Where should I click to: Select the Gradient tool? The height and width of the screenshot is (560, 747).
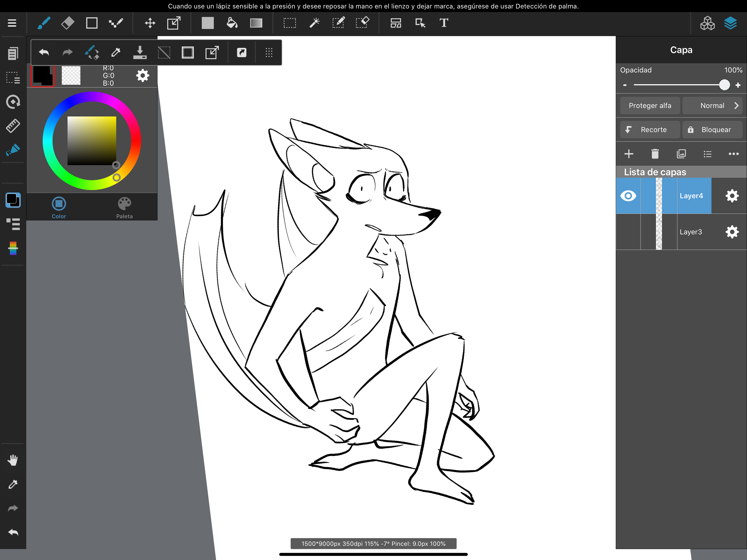256,23
